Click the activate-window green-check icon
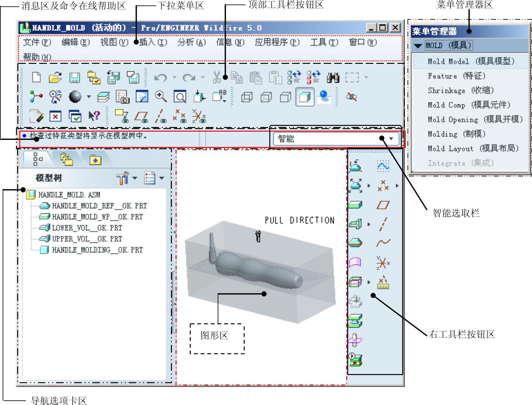 click(75, 116)
